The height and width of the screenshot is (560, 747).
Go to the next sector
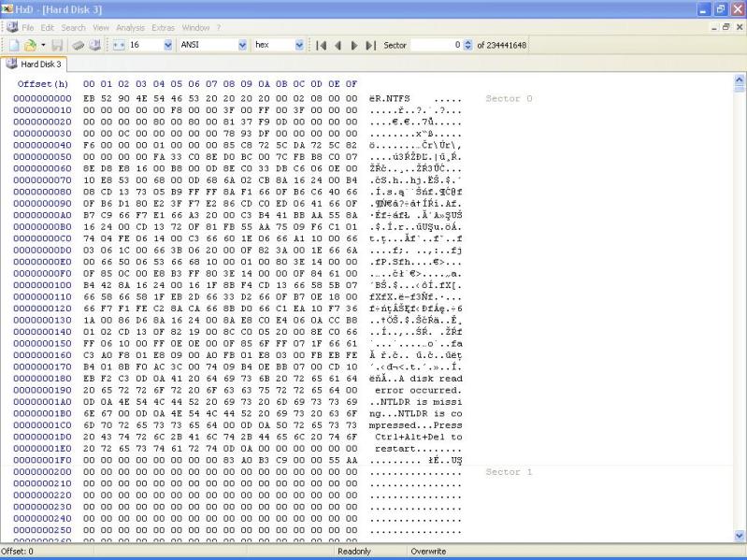point(354,45)
